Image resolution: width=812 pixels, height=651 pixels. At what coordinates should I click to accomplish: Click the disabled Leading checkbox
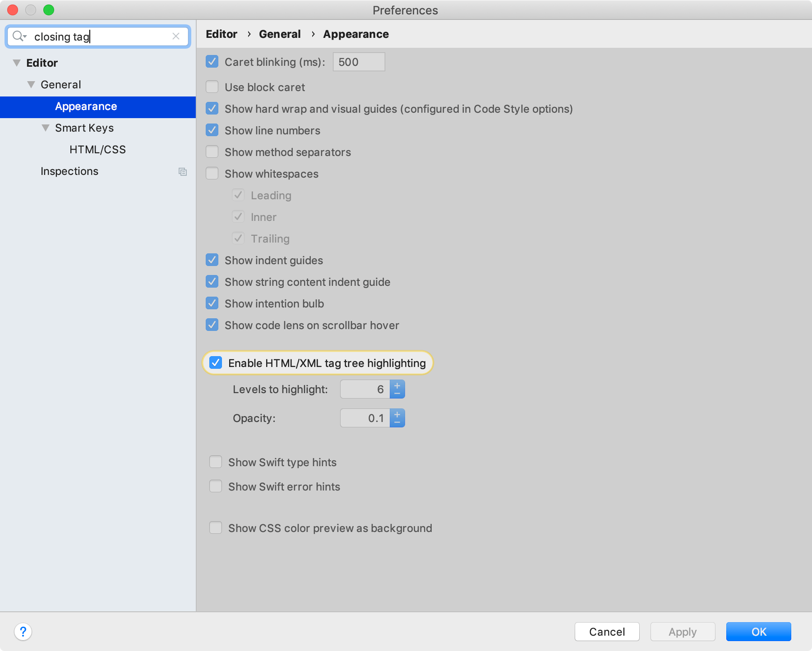click(238, 195)
